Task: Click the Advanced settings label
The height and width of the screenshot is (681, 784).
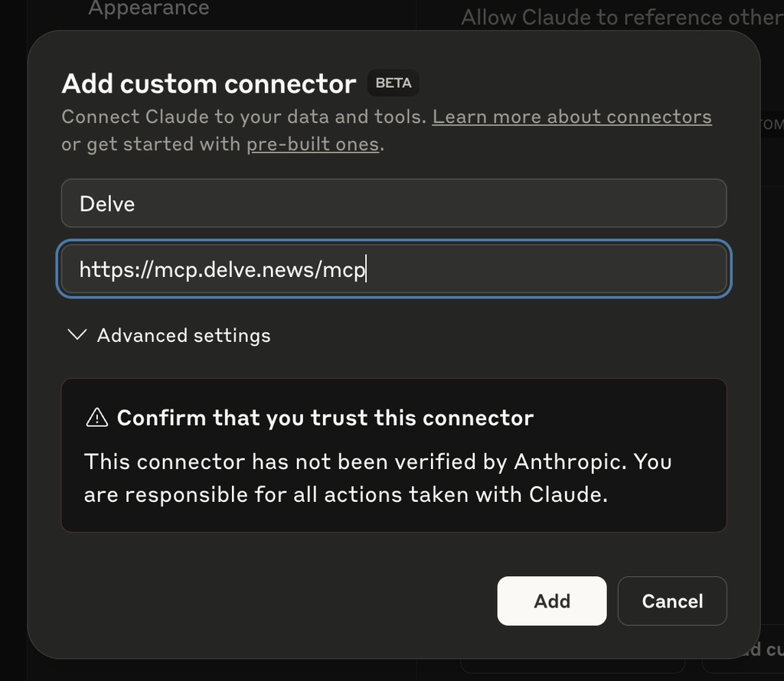Action: [x=184, y=335]
